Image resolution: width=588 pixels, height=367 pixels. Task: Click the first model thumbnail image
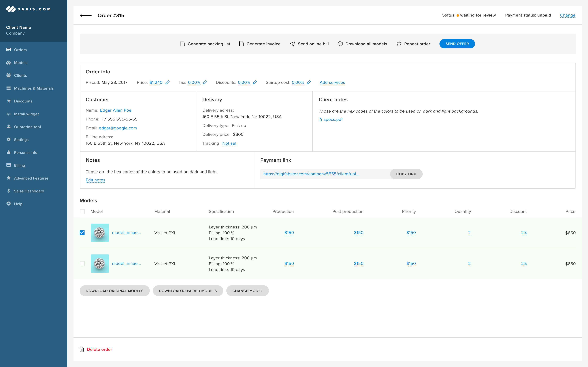(100, 233)
